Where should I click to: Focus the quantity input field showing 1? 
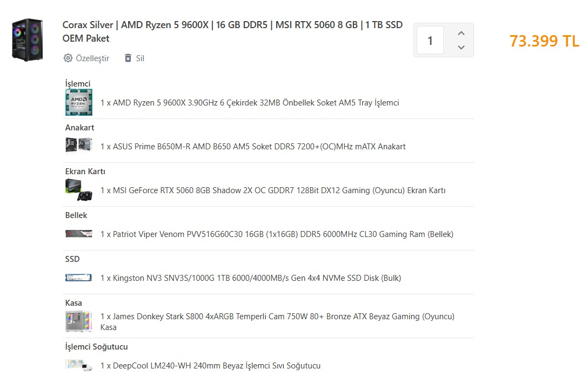click(430, 40)
